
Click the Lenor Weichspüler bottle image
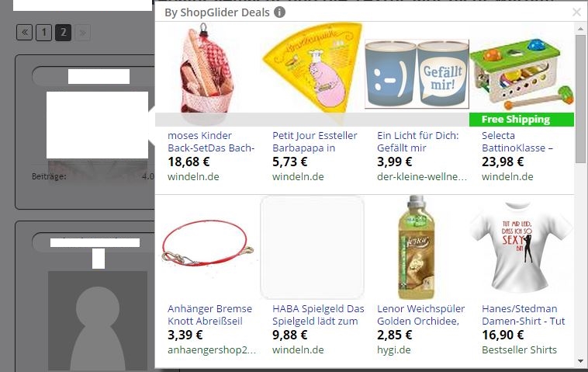pyautogui.click(x=417, y=247)
